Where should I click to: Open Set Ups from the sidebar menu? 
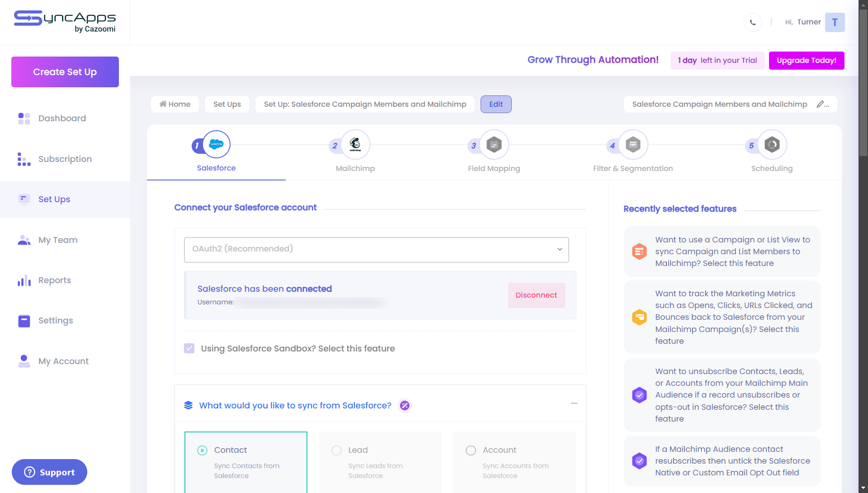[65, 199]
